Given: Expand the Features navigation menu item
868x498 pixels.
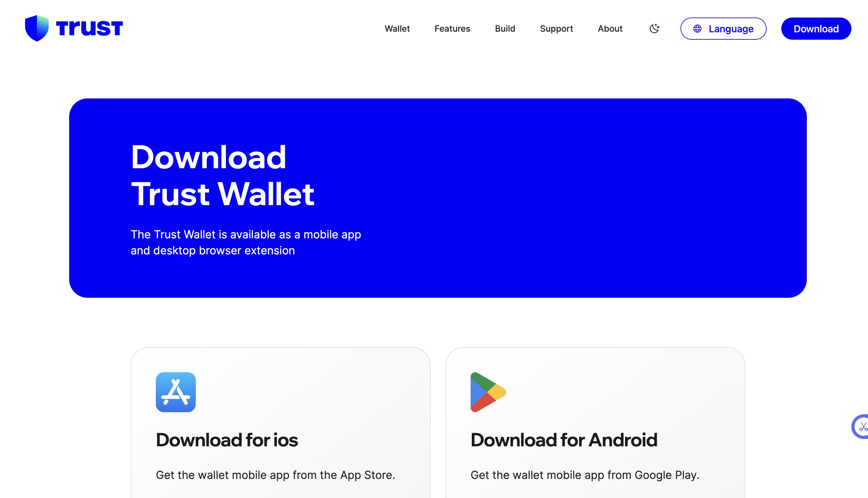Looking at the screenshot, I should tap(452, 29).
